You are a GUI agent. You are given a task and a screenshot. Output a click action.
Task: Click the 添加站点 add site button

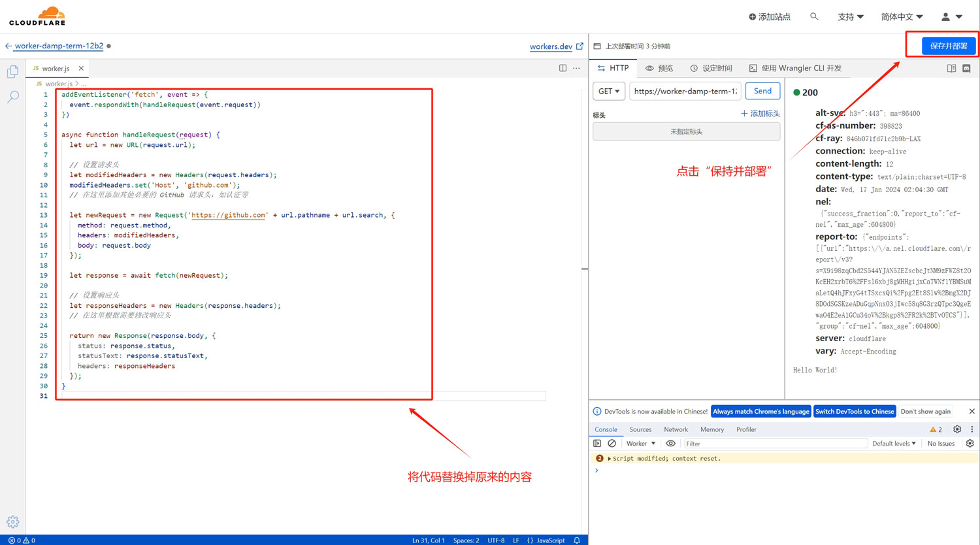pyautogui.click(x=770, y=17)
